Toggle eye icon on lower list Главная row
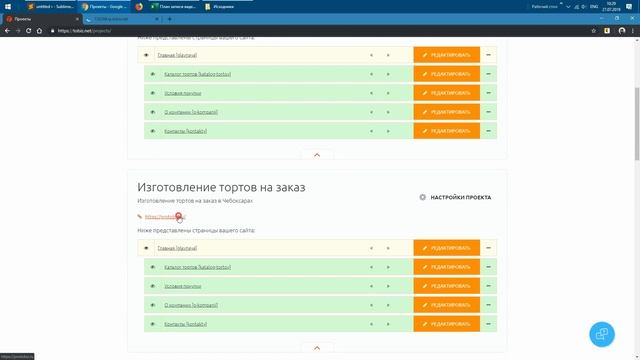 tap(146, 248)
